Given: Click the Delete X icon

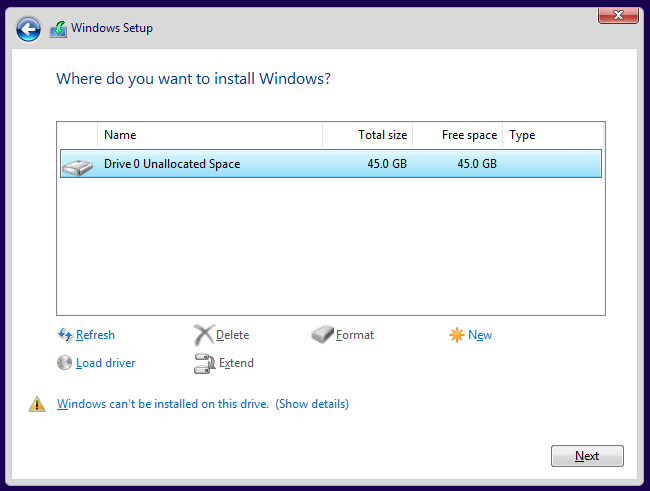Looking at the screenshot, I should click(x=203, y=335).
